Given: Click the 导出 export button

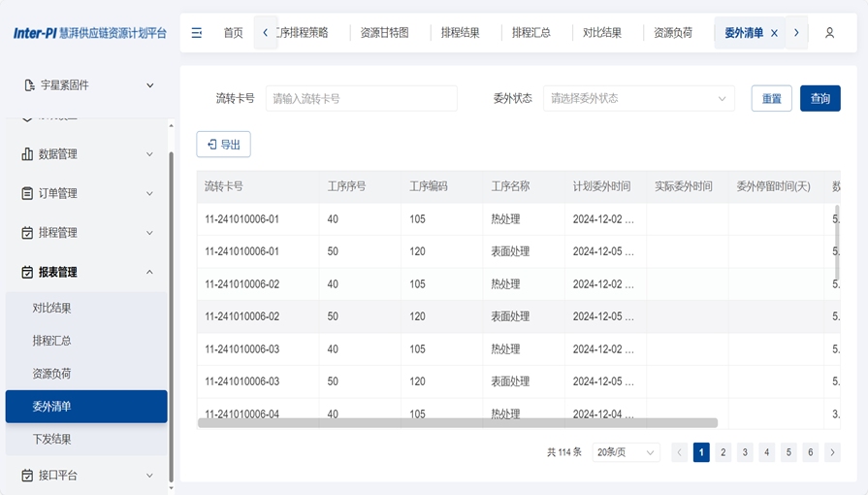Looking at the screenshot, I should tap(224, 145).
